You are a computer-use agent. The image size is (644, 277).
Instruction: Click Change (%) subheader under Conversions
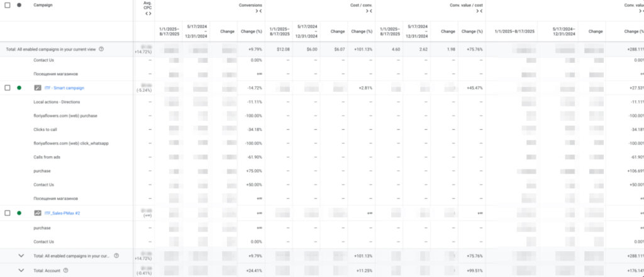251,31
